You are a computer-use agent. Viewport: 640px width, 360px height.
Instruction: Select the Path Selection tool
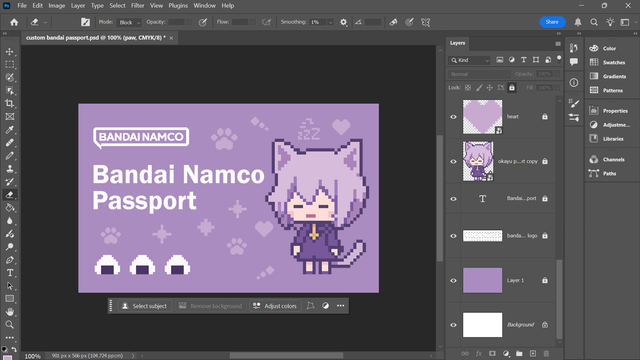(x=9, y=286)
